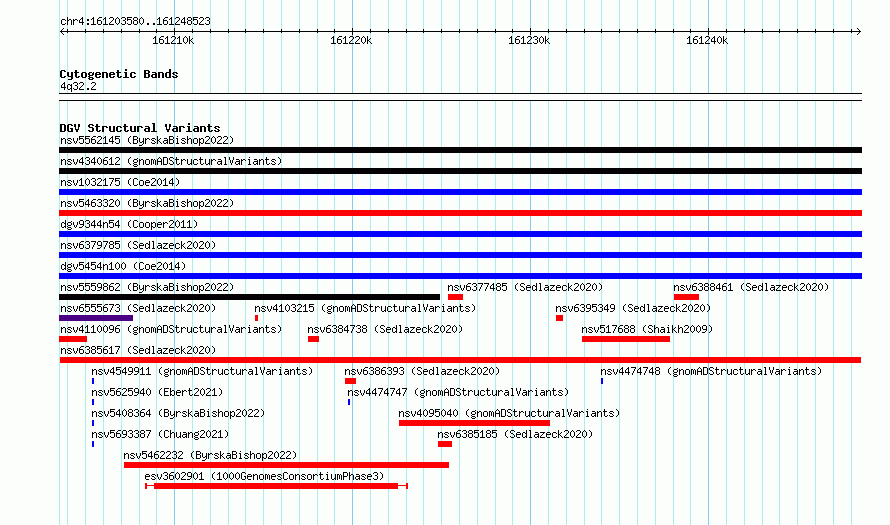
Task: Open nsv5462232 (ByrskaBishop2022) label
Action: pos(210,455)
